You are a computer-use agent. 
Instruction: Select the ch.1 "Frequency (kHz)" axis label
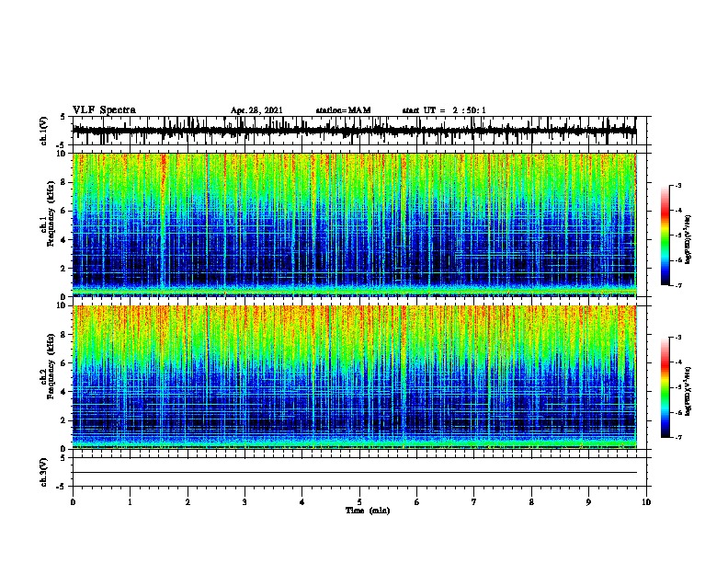pyautogui.click(x=51, y=213)
